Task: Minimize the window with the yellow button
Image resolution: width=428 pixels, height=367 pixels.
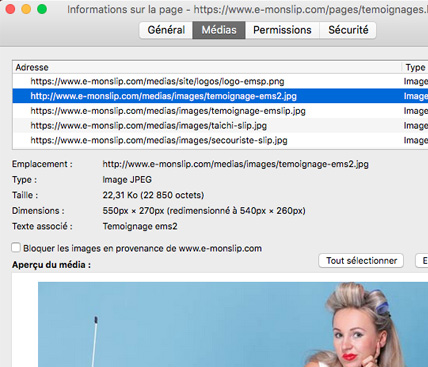Action: [x=26, y=9]
